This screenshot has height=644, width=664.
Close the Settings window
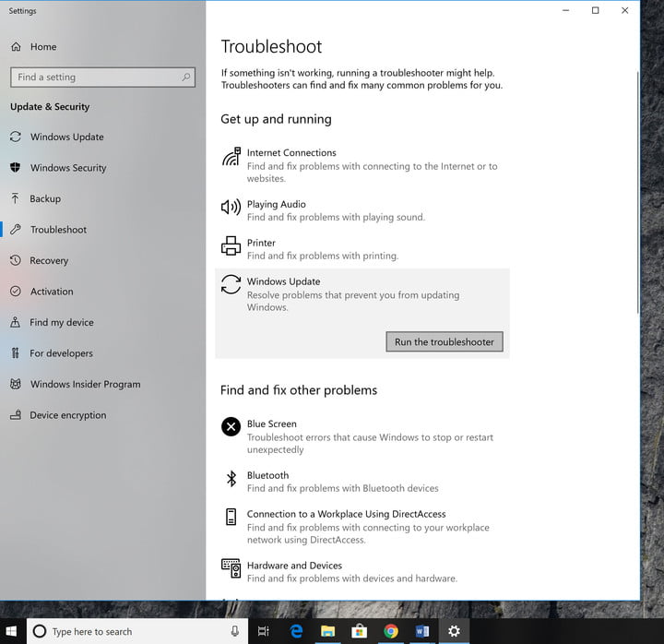pos(625,10)
